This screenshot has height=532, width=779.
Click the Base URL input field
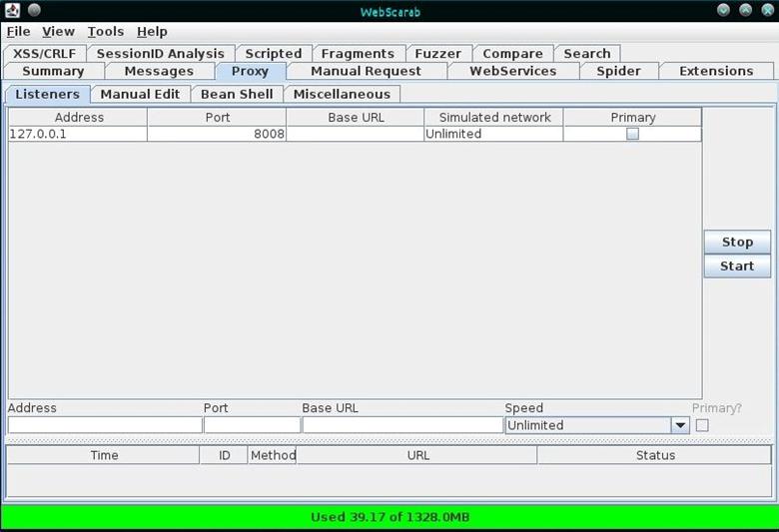point(402,425)
